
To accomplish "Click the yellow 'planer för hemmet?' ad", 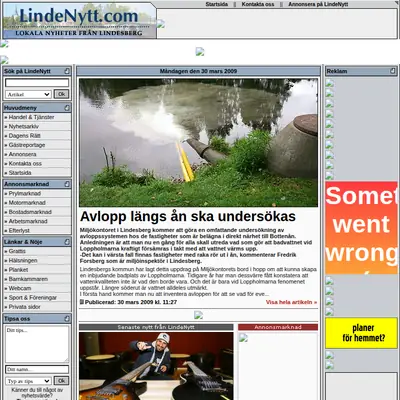I will (362, 333).
